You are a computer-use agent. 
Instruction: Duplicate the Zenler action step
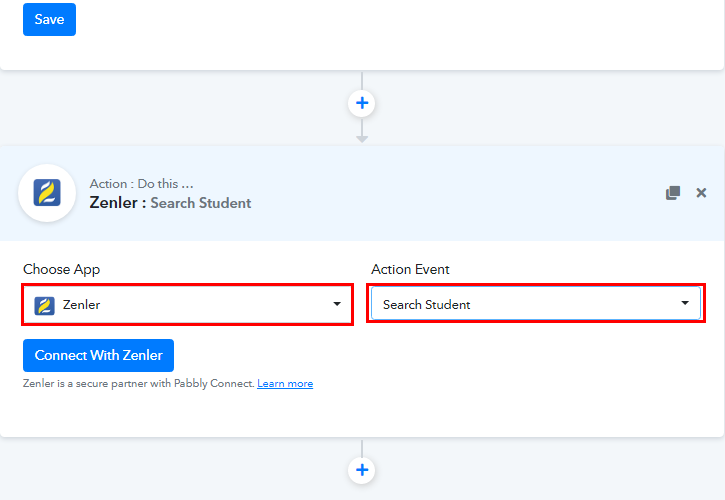[673, 193]
